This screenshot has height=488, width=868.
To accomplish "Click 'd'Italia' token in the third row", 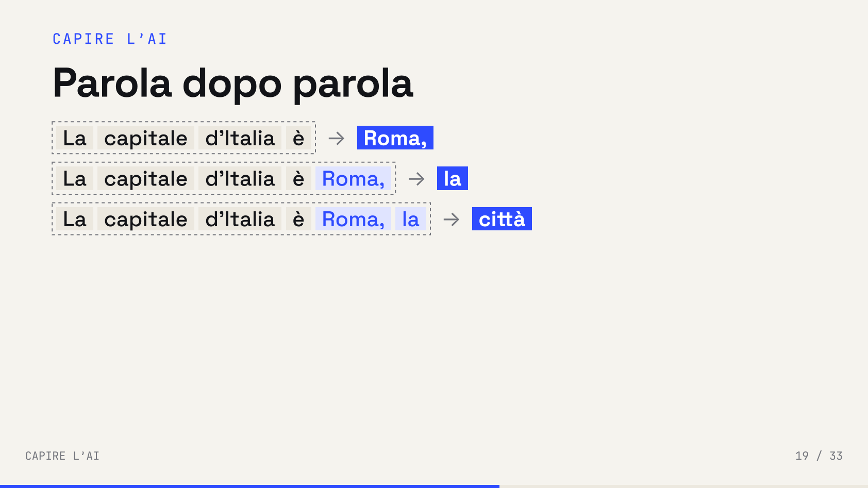I will coord(240,220).
